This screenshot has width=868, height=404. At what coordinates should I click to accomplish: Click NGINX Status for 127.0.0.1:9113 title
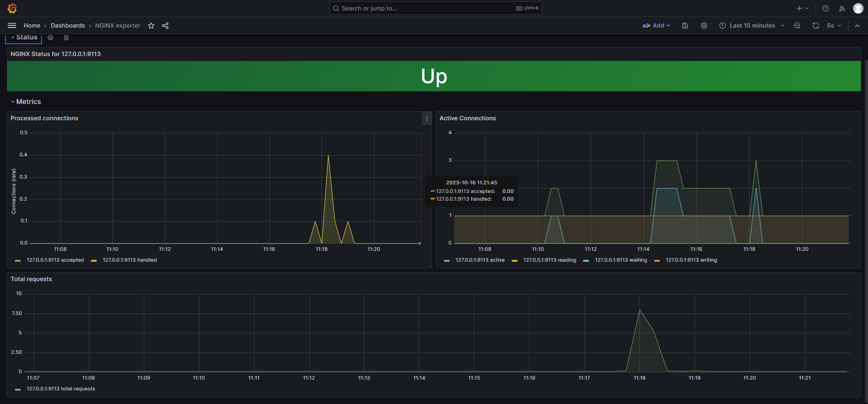coord(56,54)
